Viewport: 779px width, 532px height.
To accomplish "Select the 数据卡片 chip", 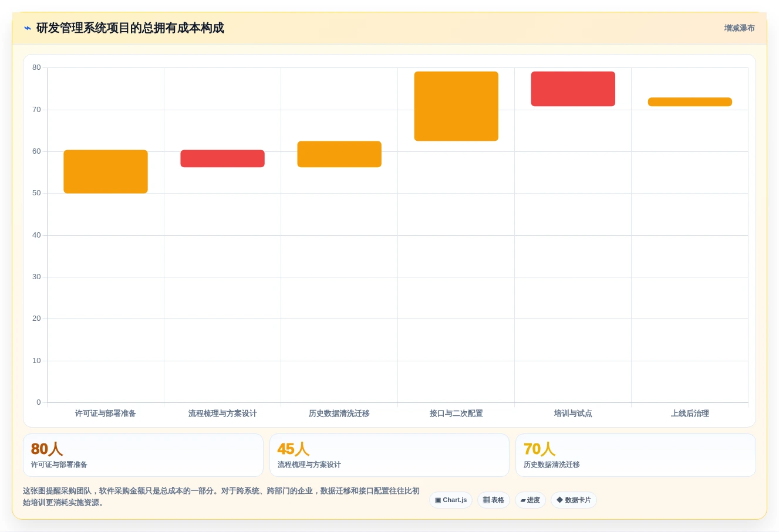I will tap(574, 500).
